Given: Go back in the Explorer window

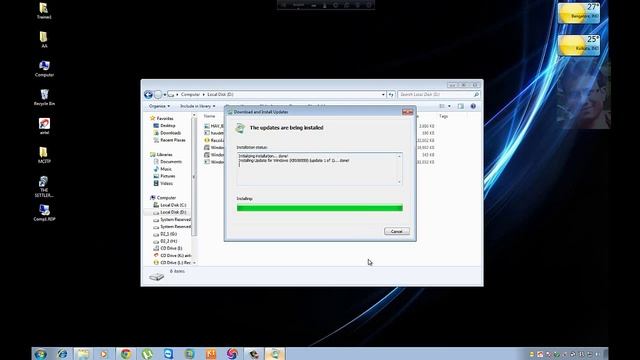Looking at the screenshot, I should pos(149,95).
